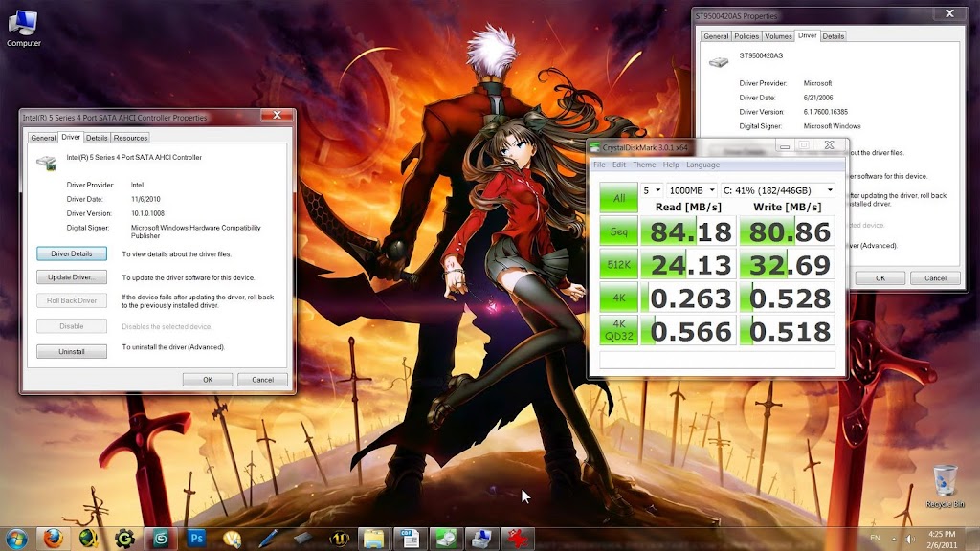Switch to the CrystalDiskMark green disk taskbar icon
980x551 pixels.
pos(446,538)
